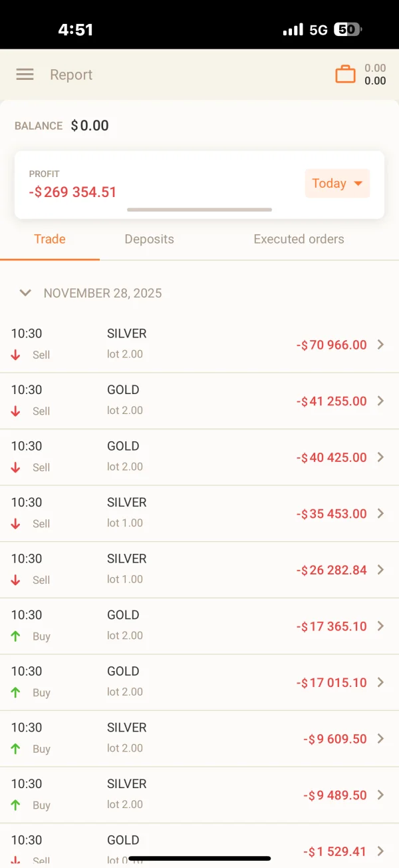The image size is (399, 868).
Task: Tap chevron beside -$35 453.00 silver trade
Action: coord(381,513)
